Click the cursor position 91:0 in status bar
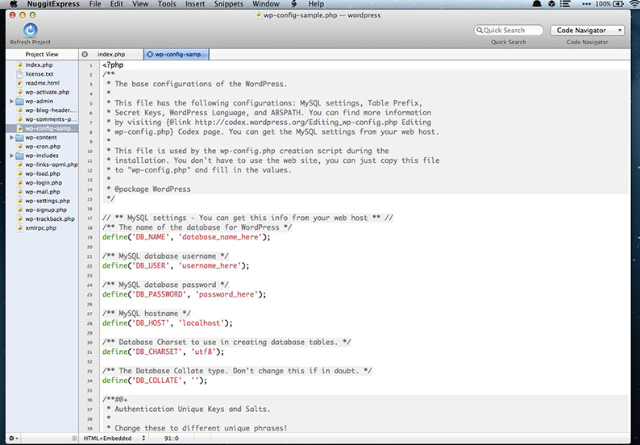 pyautogui.click(x=171, y=438)
